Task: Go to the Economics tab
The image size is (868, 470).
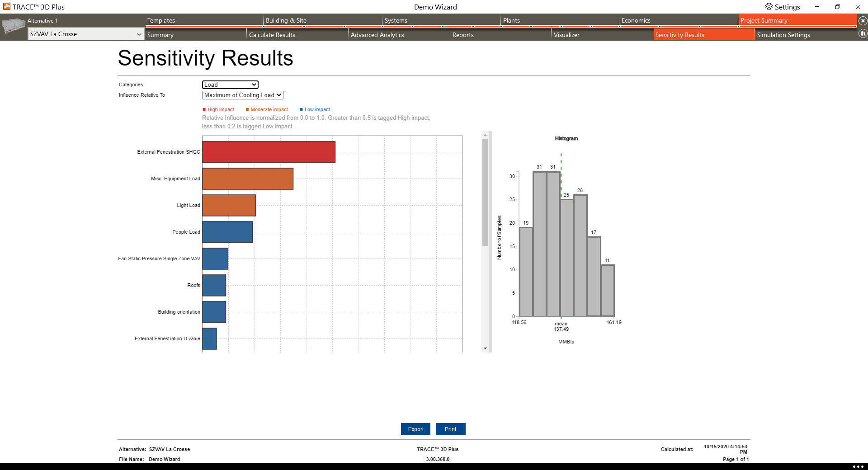Action: tap(678, 20)
